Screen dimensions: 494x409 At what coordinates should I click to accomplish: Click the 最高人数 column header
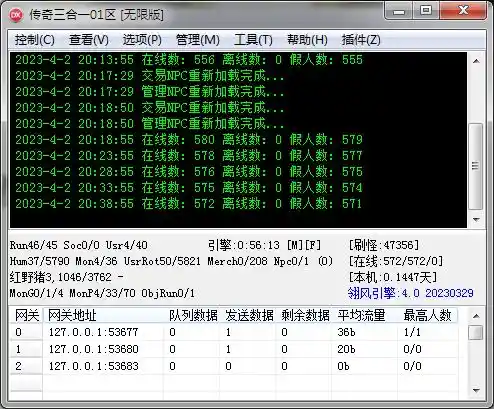tap(427, 315)
